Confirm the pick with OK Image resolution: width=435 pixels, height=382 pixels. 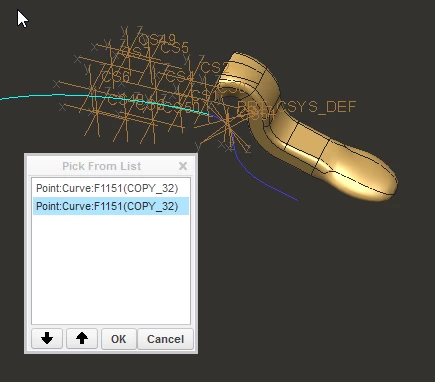(119, 339)
